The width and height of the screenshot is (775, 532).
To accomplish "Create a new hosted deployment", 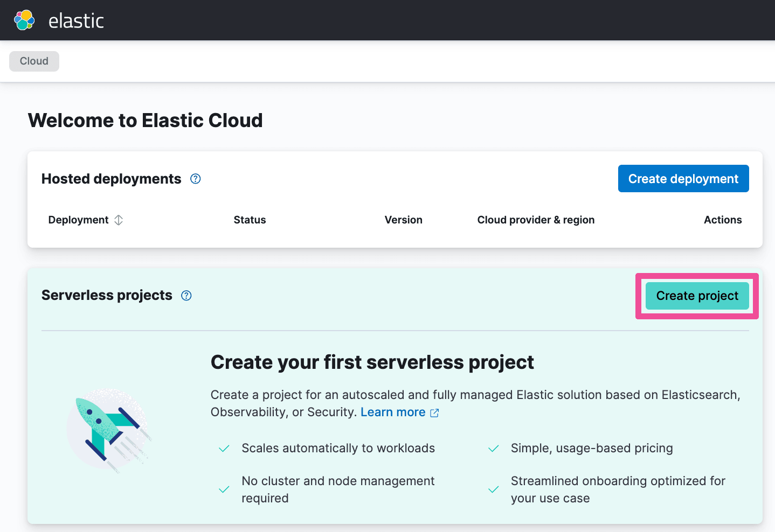I will (x=683, y=178).
